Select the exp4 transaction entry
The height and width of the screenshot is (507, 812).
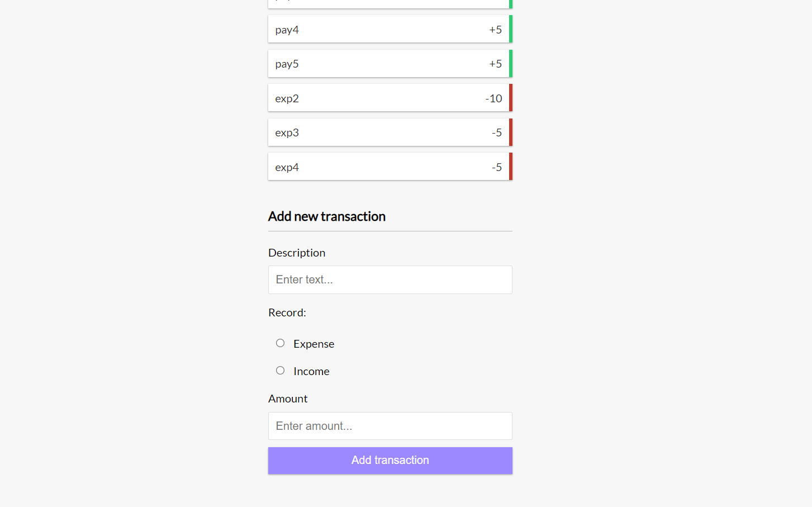tap(386, 167)
